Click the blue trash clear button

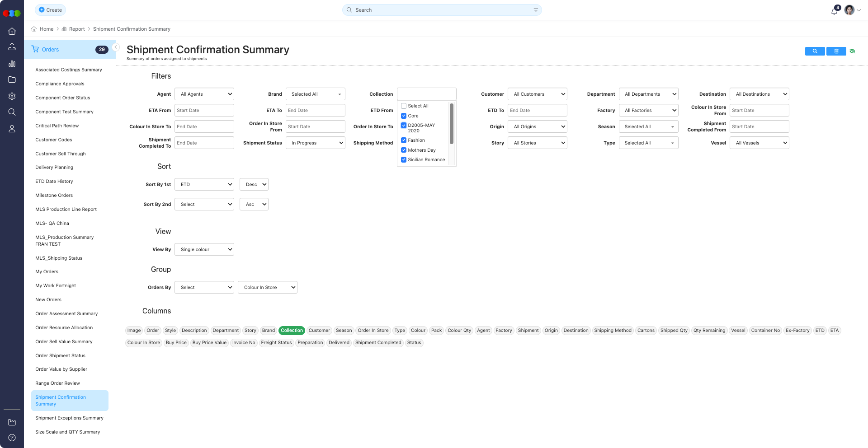coord(836,51)
